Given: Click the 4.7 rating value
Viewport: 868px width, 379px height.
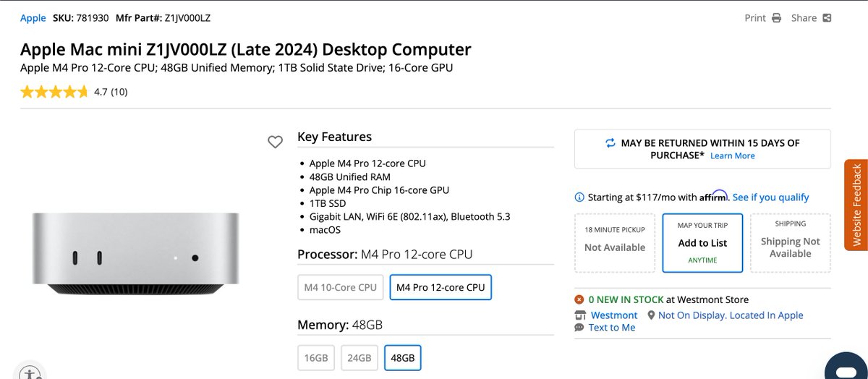Looking at the screenshot, I should [x=101, y=92].
